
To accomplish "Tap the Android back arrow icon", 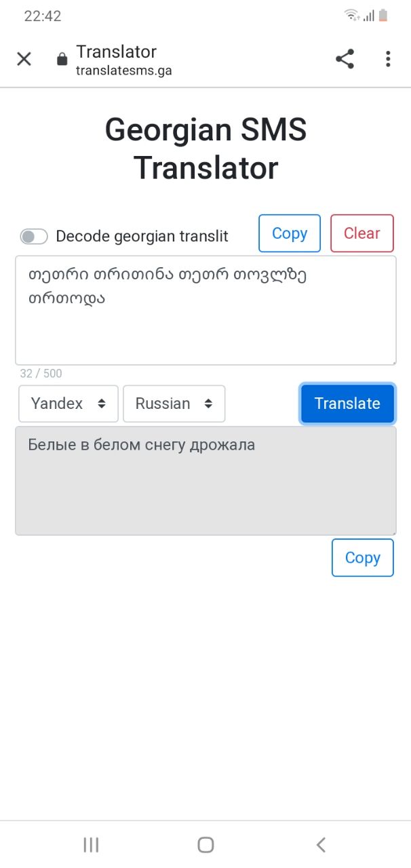I will [321, 844].
